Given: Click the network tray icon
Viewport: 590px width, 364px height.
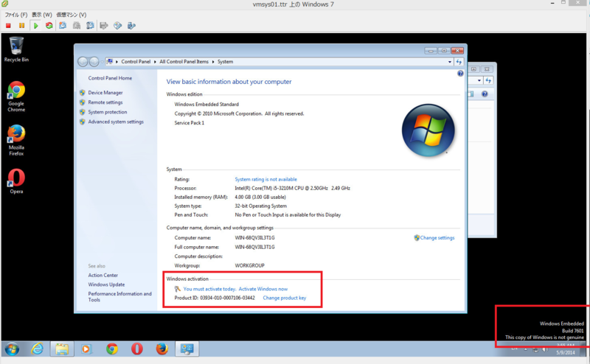Looking at the screenshot, I should click(x=535, y=349).
